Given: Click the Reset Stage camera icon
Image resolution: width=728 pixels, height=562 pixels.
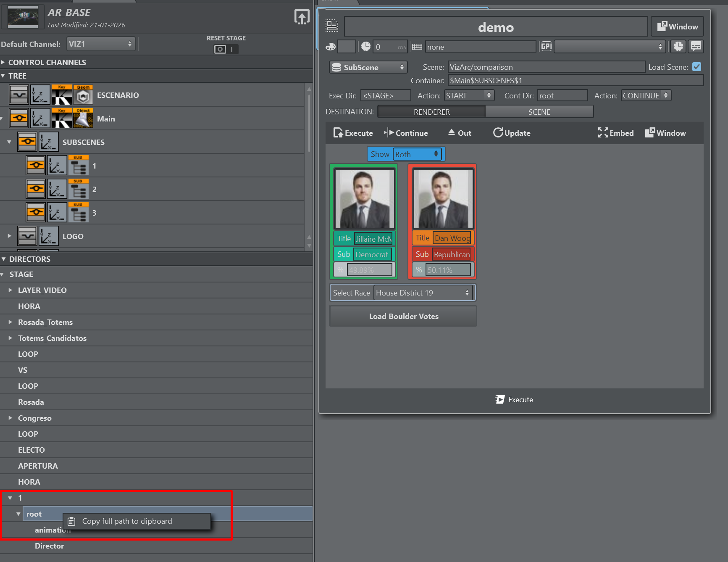Looking at the screenshot, I should point(220,49).
